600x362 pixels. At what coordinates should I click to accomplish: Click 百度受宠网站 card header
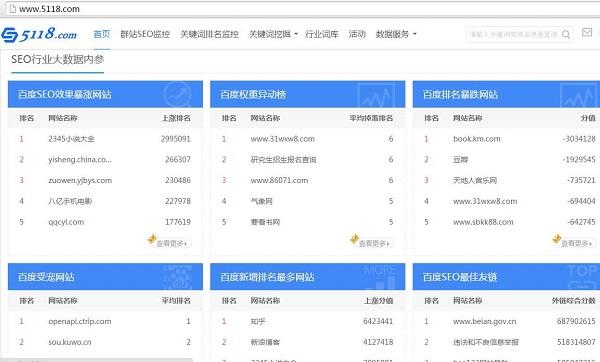coord(105,277)
